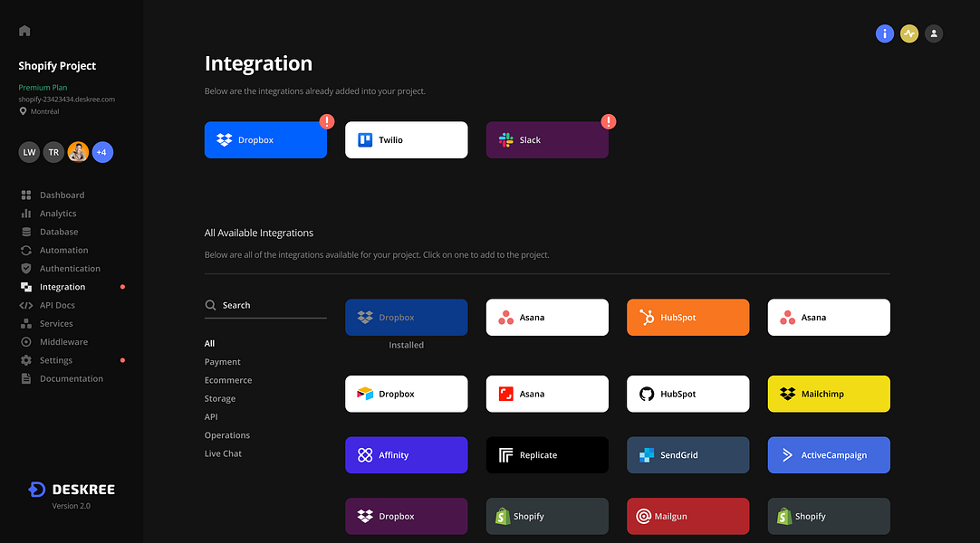Click the search magnifier icon
This screenshot has width=980, height=543.
coord(211,305)
